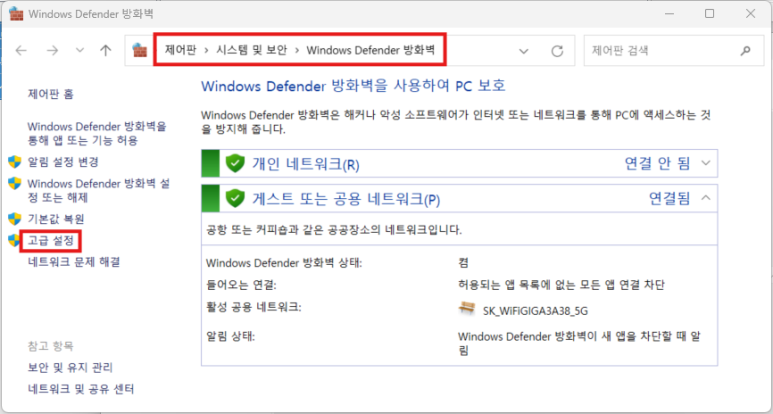The width and height of the screenshot is (773, 414).
Task: Open 방화벽을 통해 앱 또는 기능 허용 link
Action: [x=97, y=134]
